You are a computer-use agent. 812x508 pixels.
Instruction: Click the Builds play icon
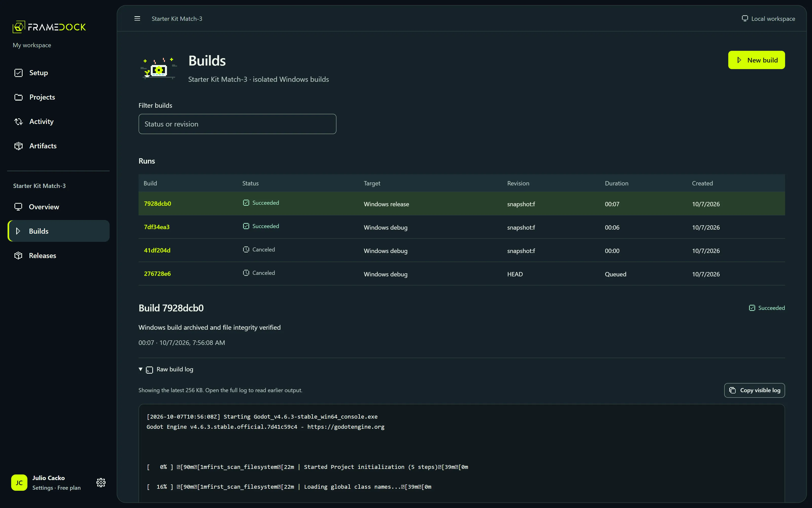click(18, 231)
